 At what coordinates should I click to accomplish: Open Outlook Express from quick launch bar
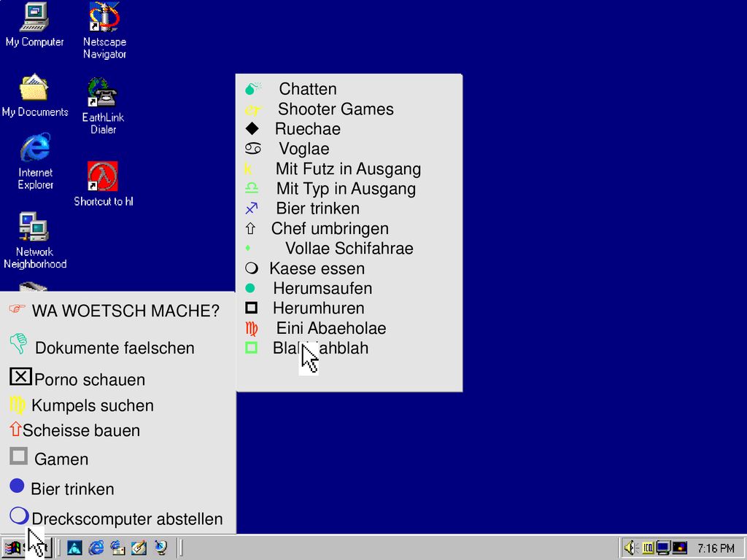117,548
